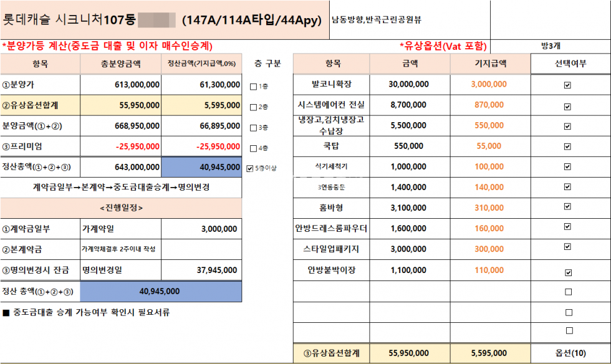
Task: Click the 가계약일 cell
Action: (x=121, y=229)
